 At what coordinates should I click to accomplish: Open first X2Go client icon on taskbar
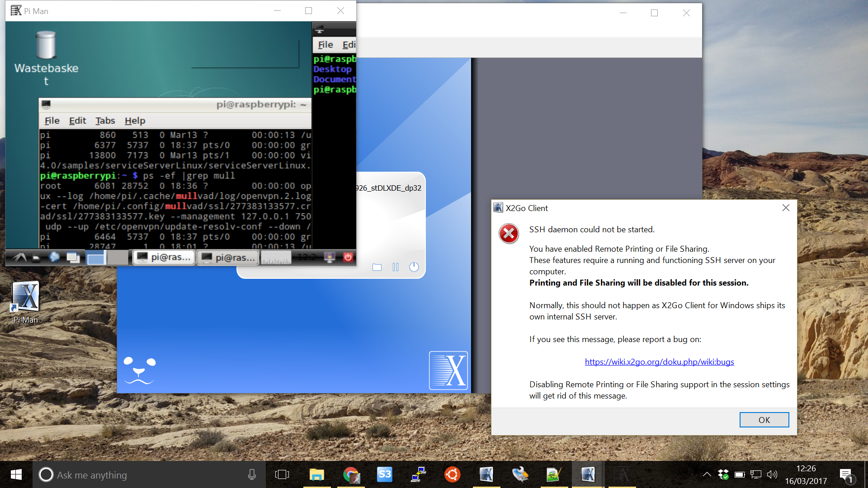(x=486, y=474)
